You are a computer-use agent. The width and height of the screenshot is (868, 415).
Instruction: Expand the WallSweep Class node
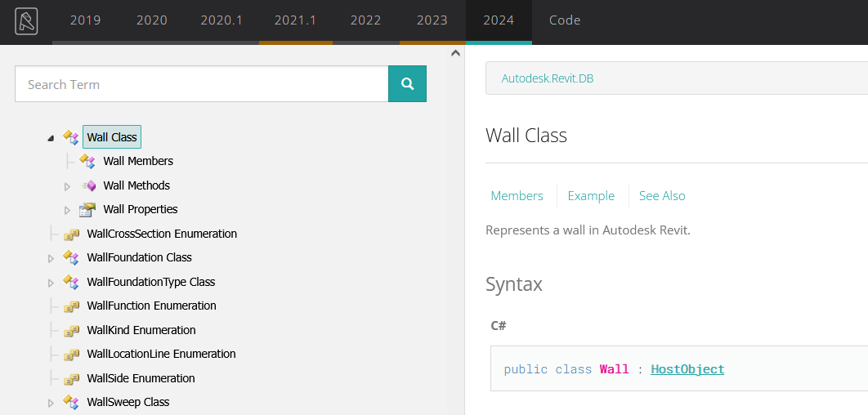click(x=51, y=403)
